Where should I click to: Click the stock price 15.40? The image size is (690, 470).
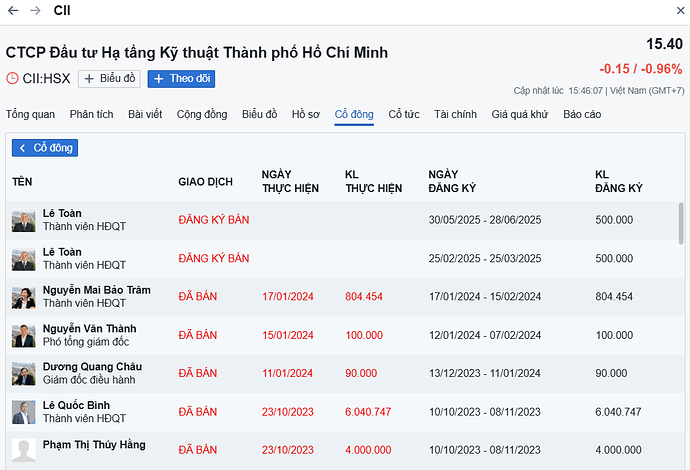tap(664, 44)
